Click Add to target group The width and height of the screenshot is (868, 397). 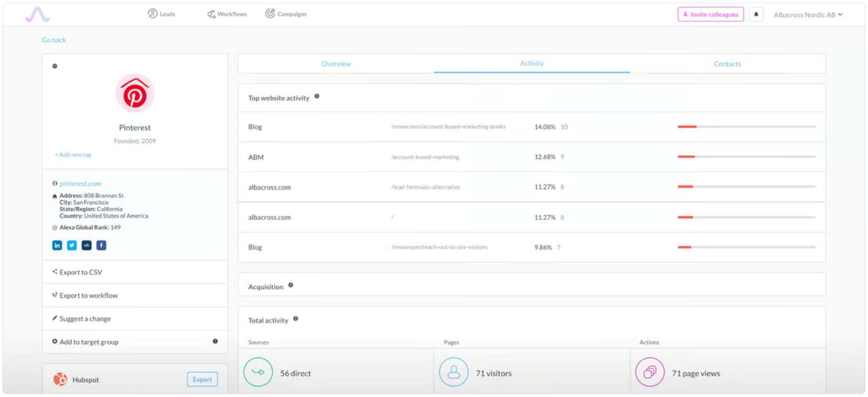[x=135, y=342]
